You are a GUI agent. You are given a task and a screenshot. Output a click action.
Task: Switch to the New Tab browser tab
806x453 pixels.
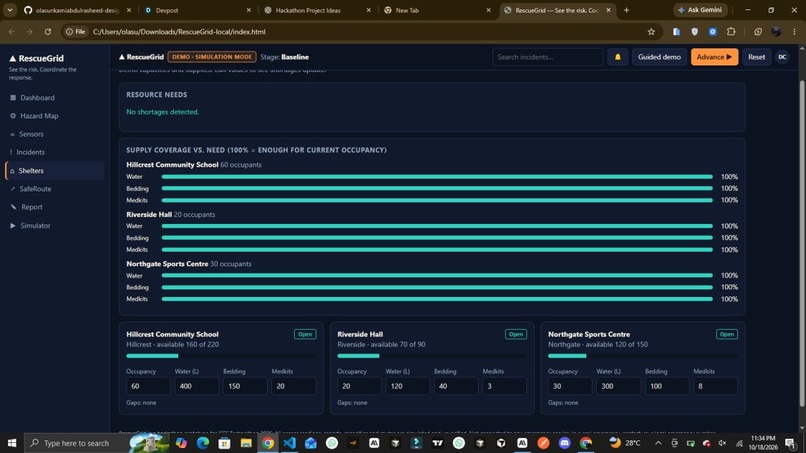pyautogui.click(x=437, y=10)
